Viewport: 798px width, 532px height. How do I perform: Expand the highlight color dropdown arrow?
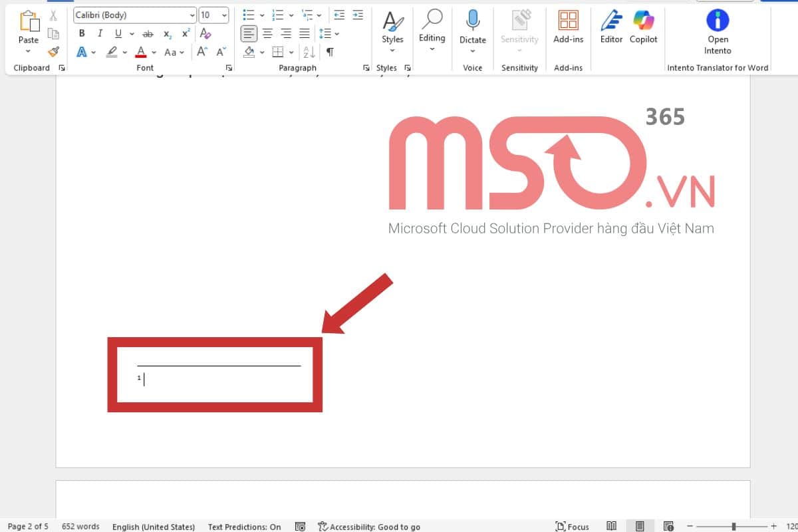click(x=124, y=53)
